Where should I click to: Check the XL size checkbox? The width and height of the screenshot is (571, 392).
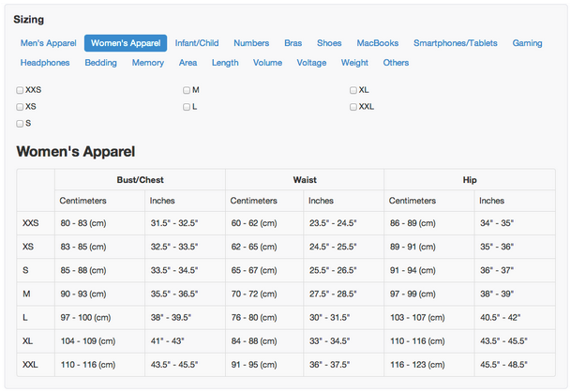pos(353,90)
